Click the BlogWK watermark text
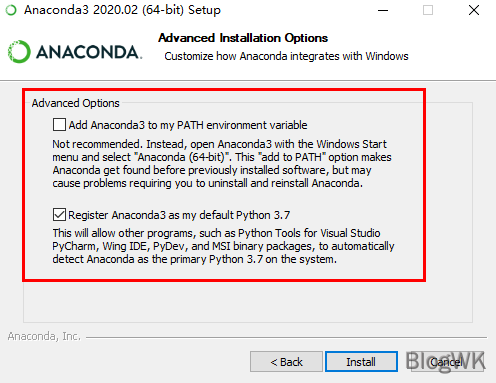Image resolution: width=496 pixels, height=383 pixels. (445, 361)
